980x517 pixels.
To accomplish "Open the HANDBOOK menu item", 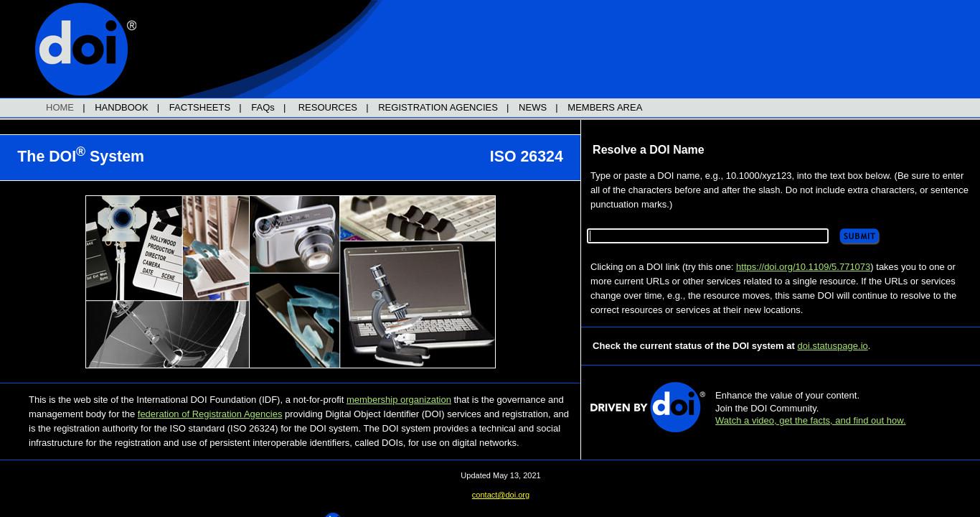I will (121, 108).
